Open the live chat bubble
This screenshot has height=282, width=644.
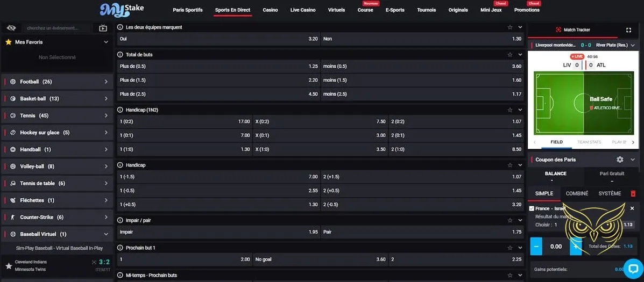[633, 269]
